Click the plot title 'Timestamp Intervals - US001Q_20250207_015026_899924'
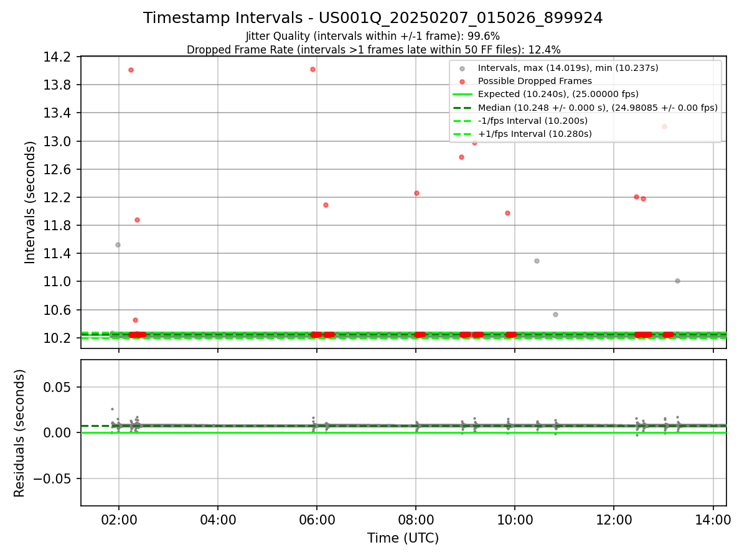The width and height of the screenshot is (747, 560). point(373,18)
